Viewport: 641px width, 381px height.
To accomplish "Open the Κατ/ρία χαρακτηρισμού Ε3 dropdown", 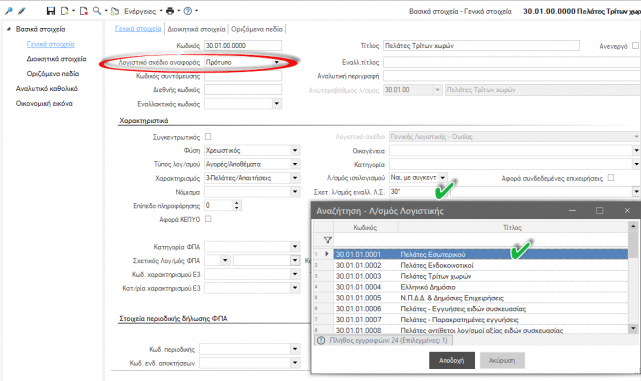I will point(295,288).
